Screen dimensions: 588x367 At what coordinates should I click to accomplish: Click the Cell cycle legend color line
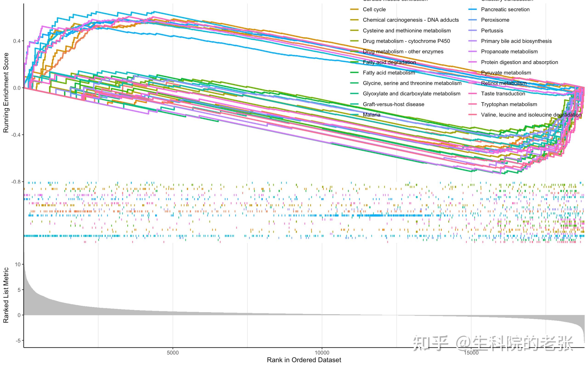pyautogui.click(x=354, y=9)
